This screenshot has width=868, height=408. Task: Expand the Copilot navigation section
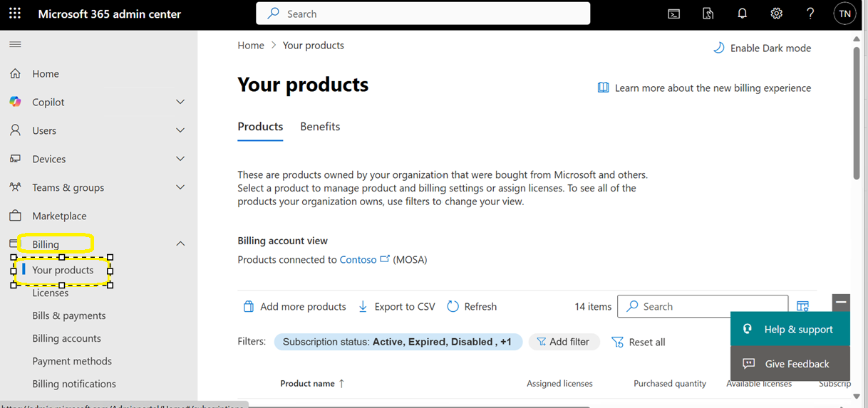click(180, 102)
